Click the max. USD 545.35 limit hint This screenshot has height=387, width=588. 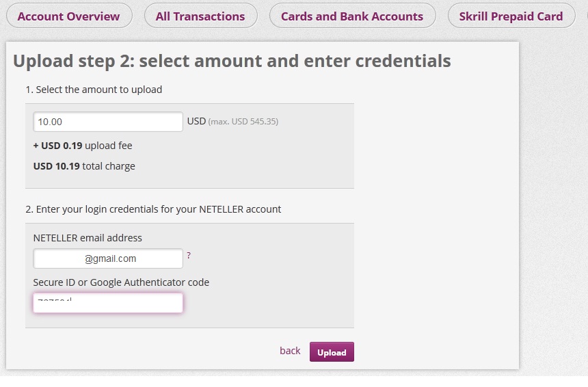point(243,122)
